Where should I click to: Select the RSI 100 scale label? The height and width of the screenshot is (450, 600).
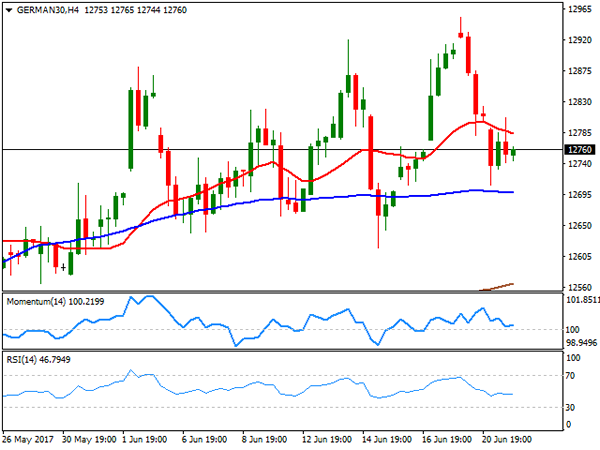573,358
